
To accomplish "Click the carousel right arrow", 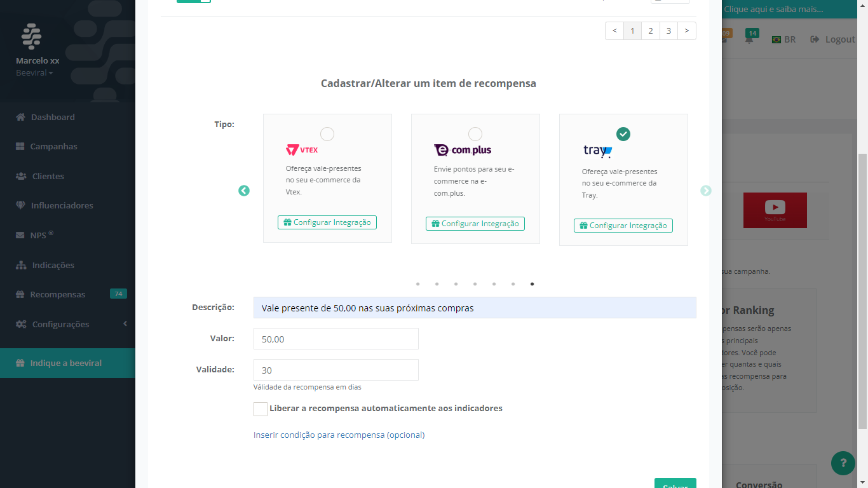I will coord(706,191).
